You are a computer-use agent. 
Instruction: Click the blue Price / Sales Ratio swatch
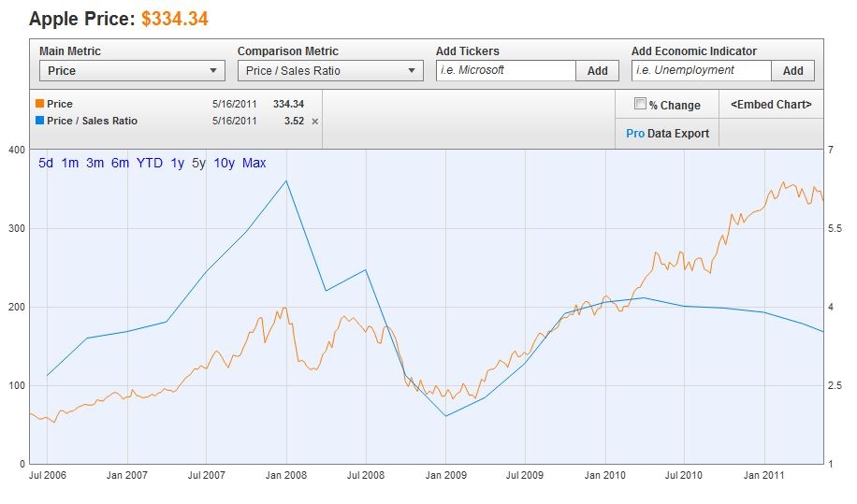click(39, 120)
